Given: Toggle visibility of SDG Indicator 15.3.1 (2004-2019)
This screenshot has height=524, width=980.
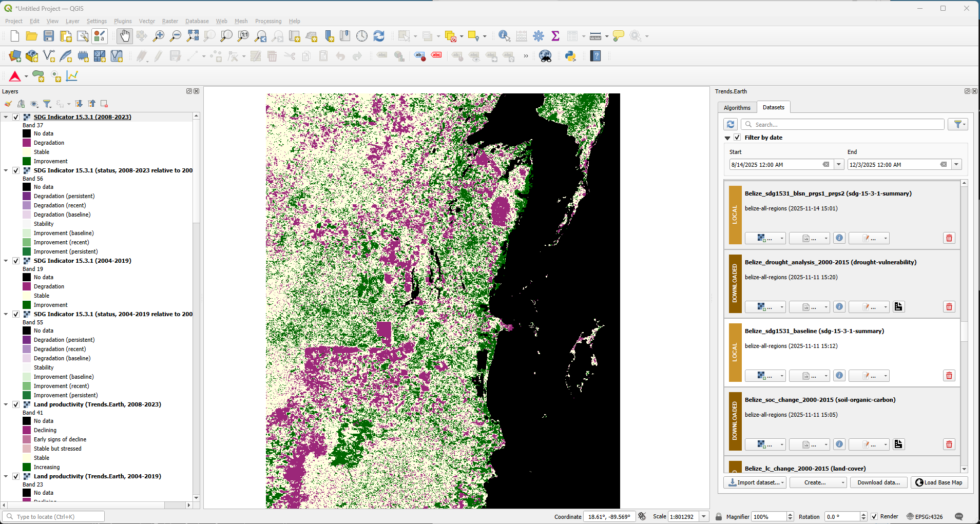Looking at the screenshot, I should coord(16,261).
